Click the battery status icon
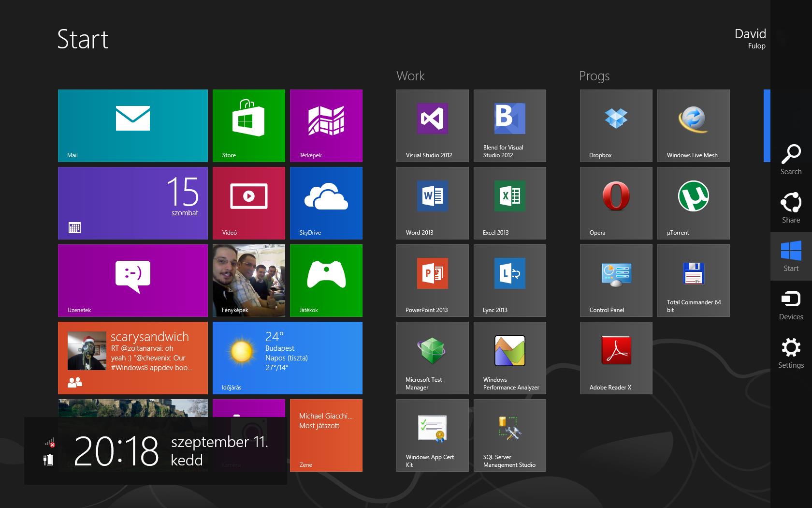This screenshot has width=812, height=508. [48, 460]
